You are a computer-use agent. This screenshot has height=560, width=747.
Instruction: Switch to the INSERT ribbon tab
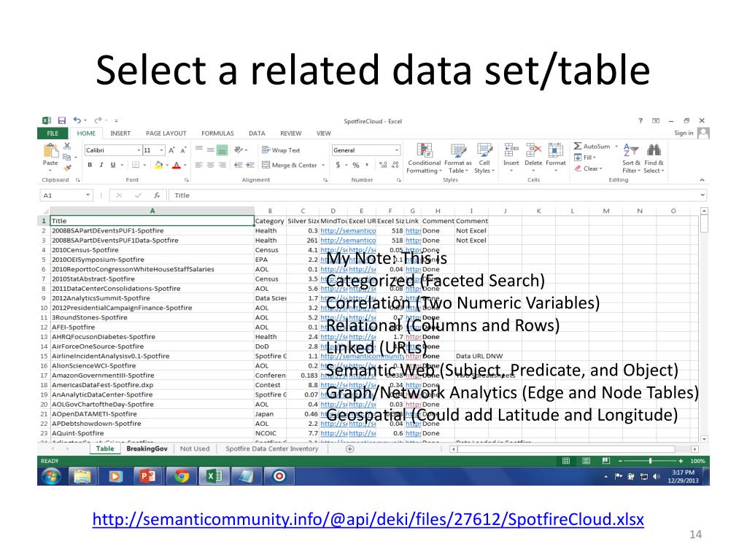click(x=120, y=133)
